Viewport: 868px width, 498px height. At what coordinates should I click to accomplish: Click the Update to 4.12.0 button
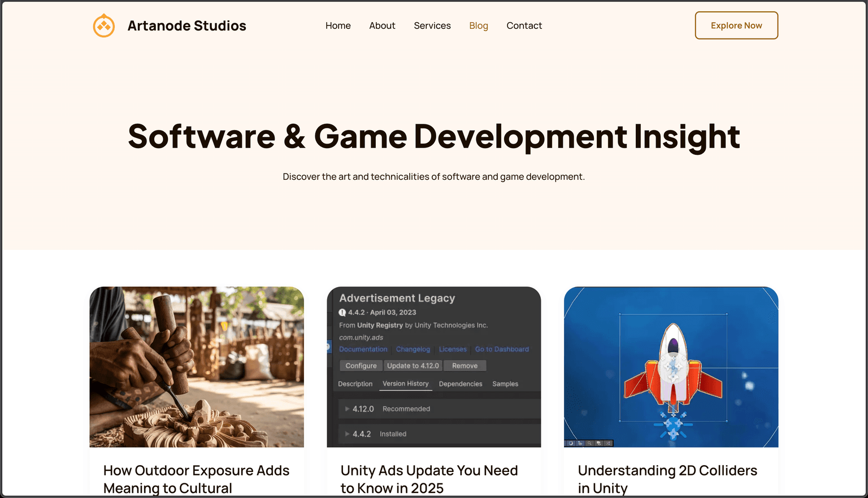(x=413, y=365)
